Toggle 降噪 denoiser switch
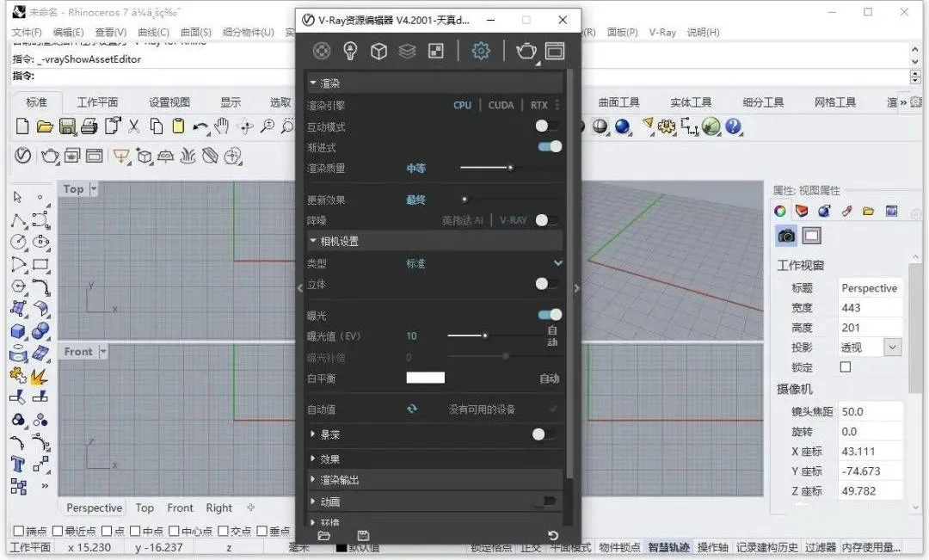929x560 pixels. click(x=547, y=220)
